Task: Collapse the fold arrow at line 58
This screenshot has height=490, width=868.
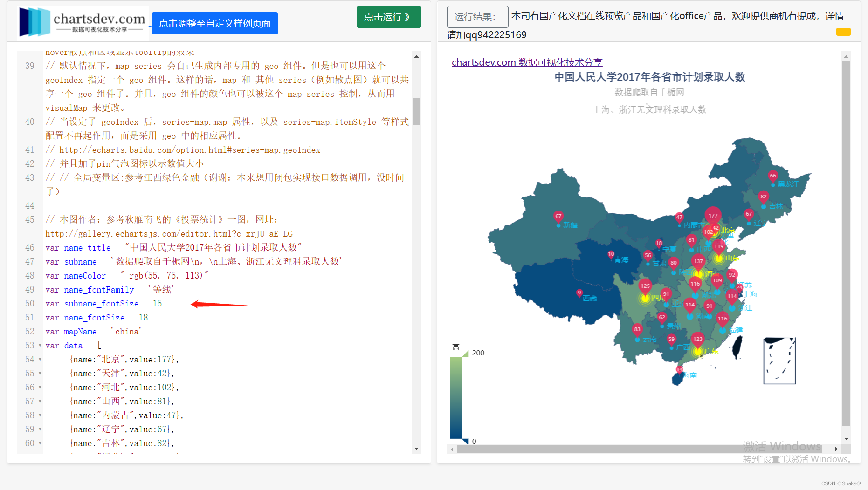Action: point(40,415)
